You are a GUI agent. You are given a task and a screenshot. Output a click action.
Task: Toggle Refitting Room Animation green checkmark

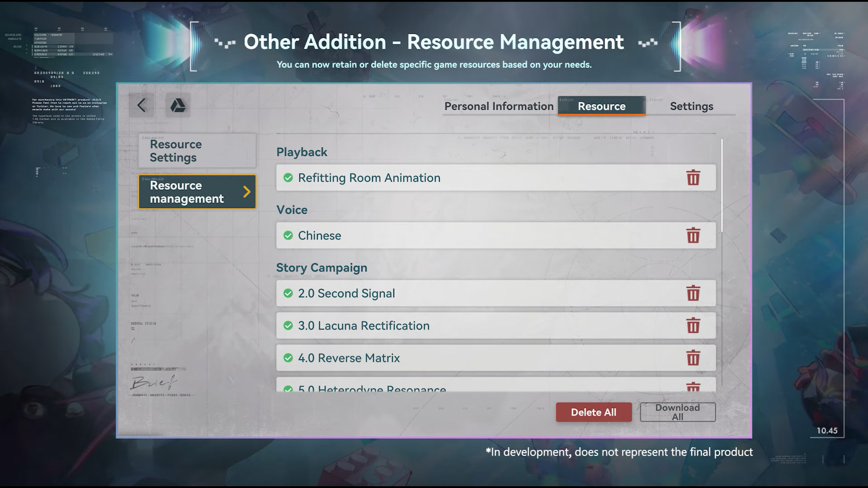[288, 178]
